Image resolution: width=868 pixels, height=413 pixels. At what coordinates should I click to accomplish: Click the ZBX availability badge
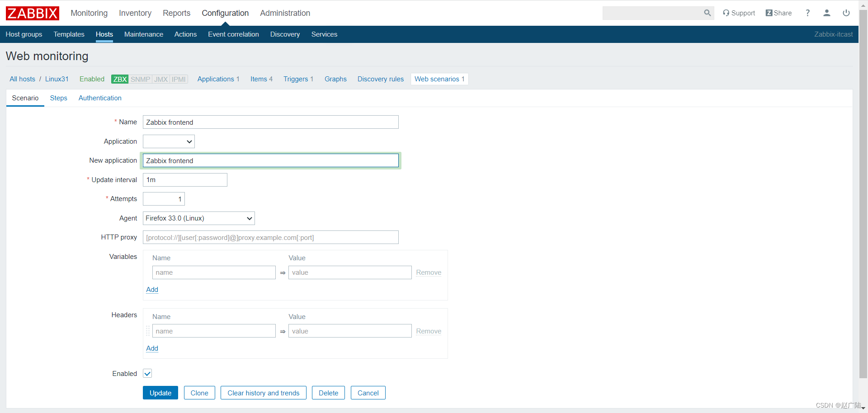pyautogui.click(x=120, y=79)
